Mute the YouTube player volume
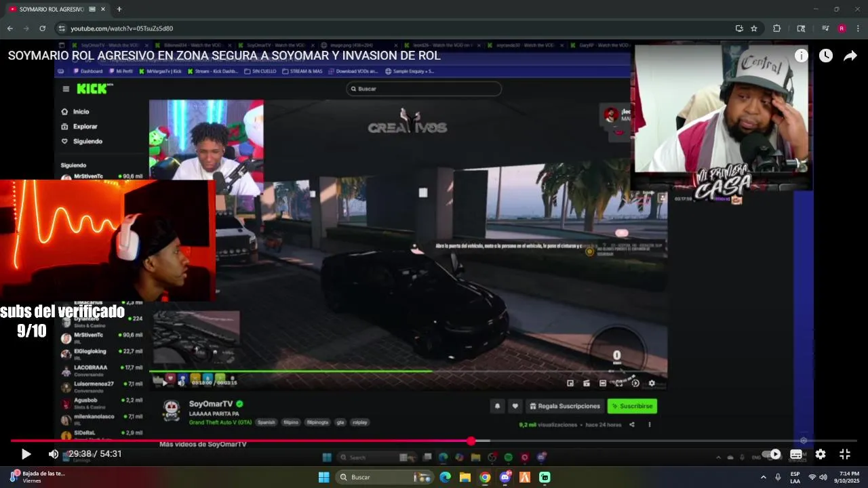This screenshot has width=868, height=488. coord(54,454)
